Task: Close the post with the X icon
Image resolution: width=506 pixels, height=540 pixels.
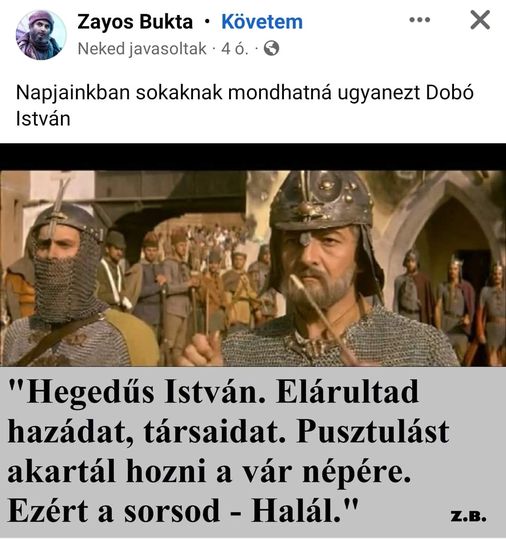Action: [480, 20]
